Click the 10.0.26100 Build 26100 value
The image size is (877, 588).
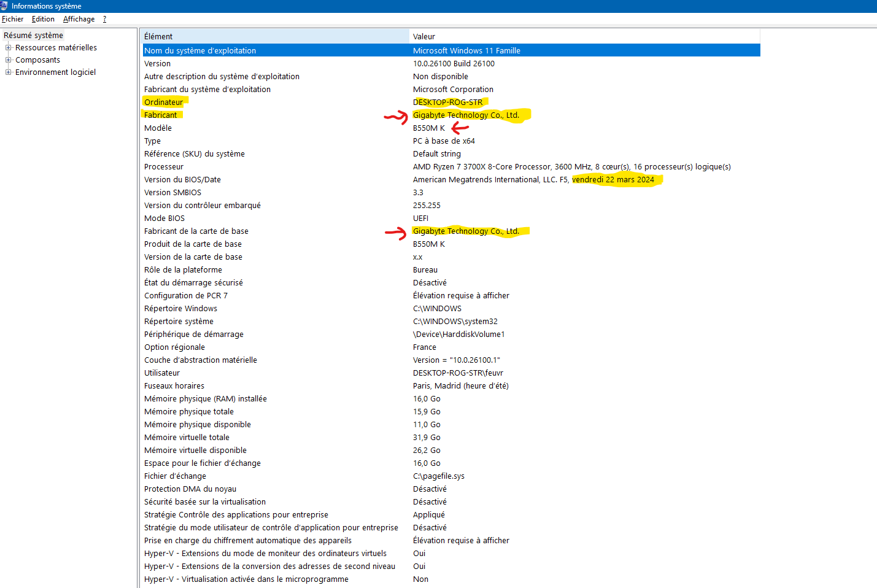(454, 64)
